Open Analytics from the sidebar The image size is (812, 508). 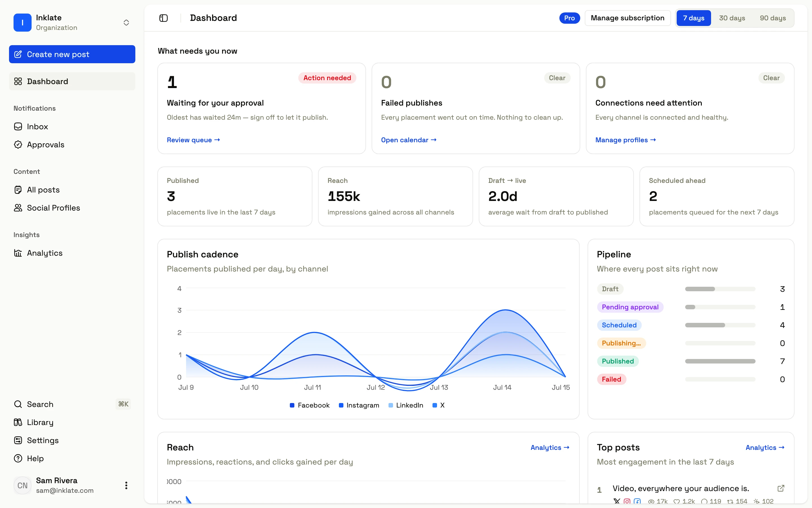[72, 253]
